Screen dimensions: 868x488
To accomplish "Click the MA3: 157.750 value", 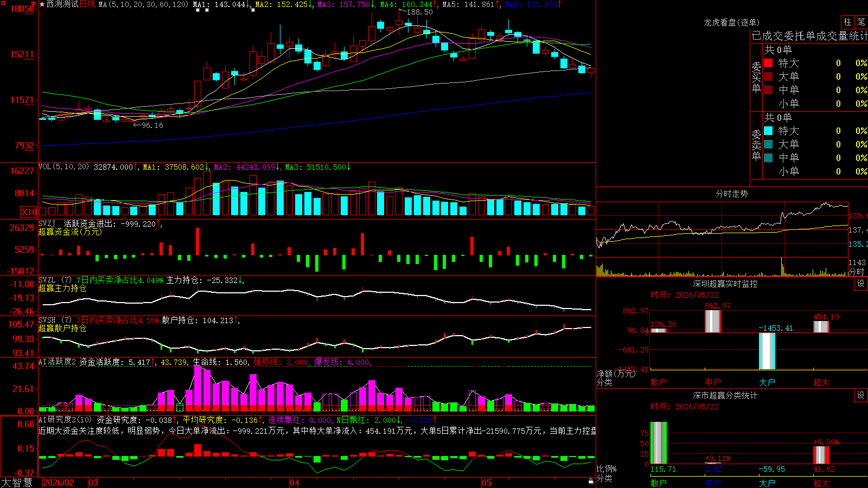I will coord(344,4).
